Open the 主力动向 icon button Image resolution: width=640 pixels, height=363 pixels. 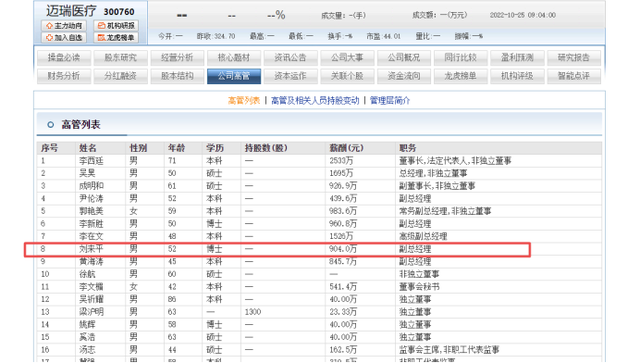coord(64,26)
